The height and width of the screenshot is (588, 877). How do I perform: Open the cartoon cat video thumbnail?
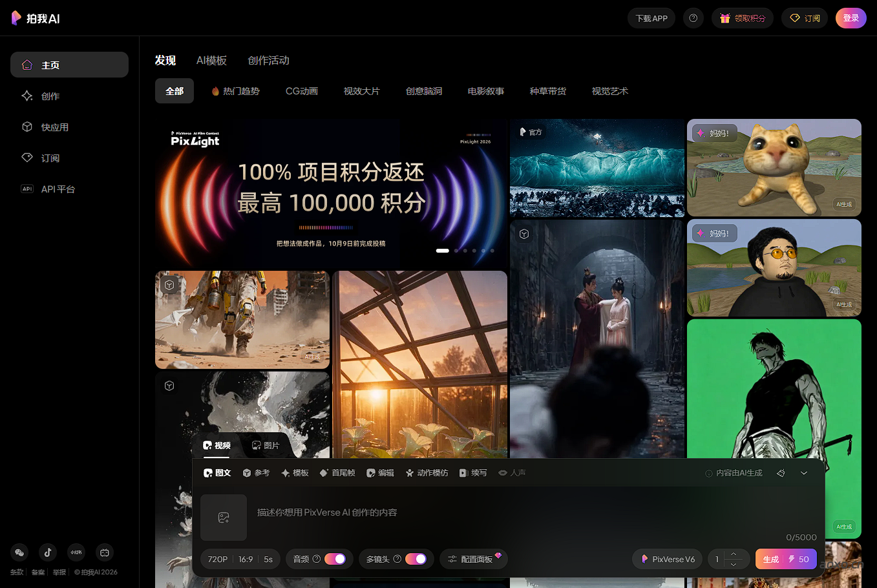coord(774,168)
